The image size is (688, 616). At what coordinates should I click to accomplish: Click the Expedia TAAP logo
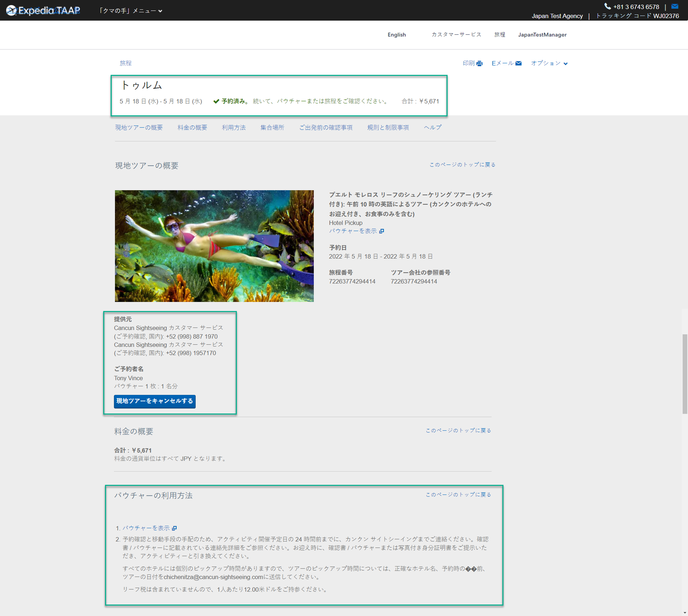pyautogui.click(x=43, y=10)
